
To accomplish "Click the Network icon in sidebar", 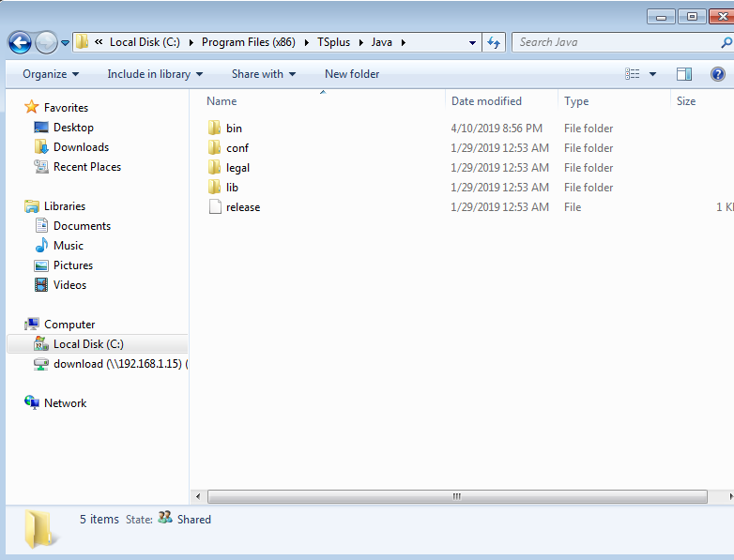I will click(32, 403).
